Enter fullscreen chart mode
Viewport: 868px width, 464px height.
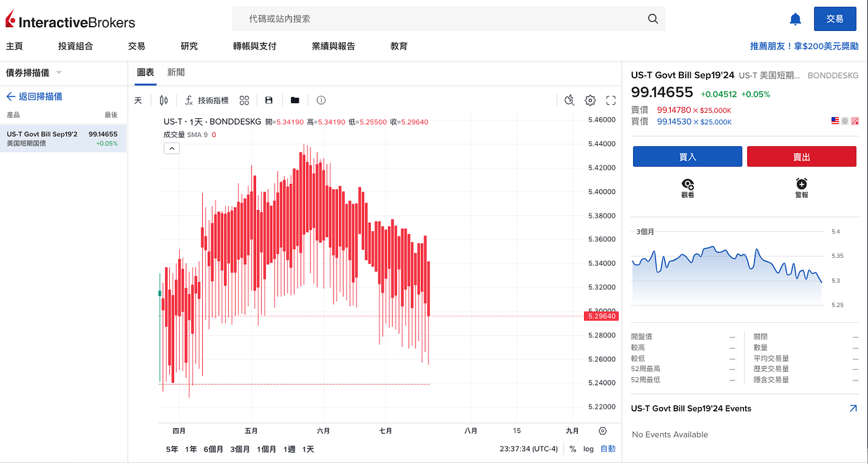tap(611, 100)
